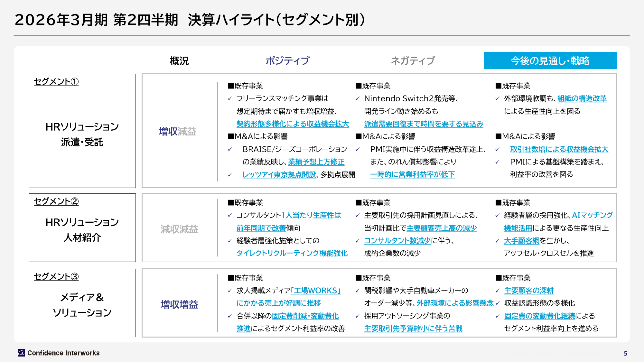
Task: Click the 概況 column heading
Action: pyautogui.click(x=179, y=61)
